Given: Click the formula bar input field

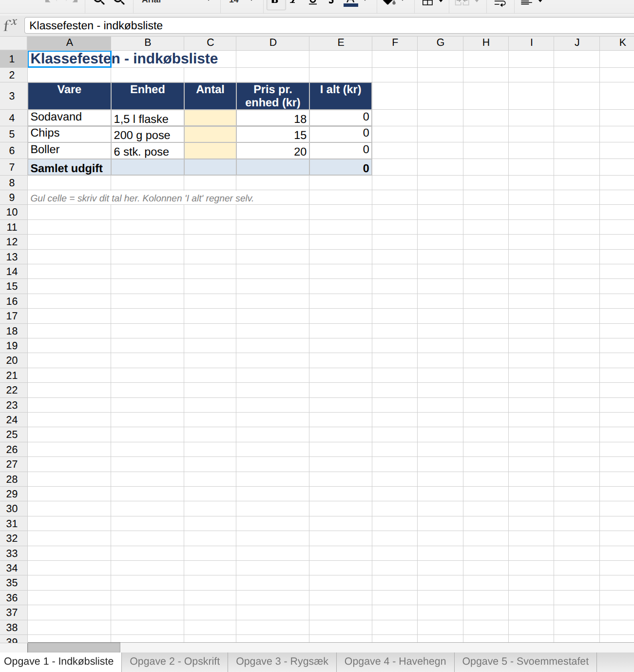Looking at the screenshot, I should [x=329, y=25].
